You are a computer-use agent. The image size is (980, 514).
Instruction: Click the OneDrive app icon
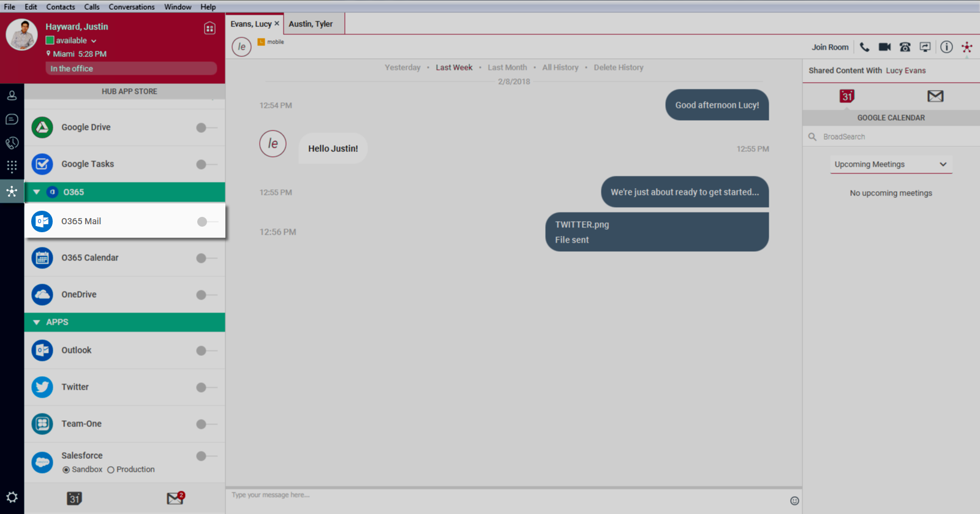tap(42, 295)
